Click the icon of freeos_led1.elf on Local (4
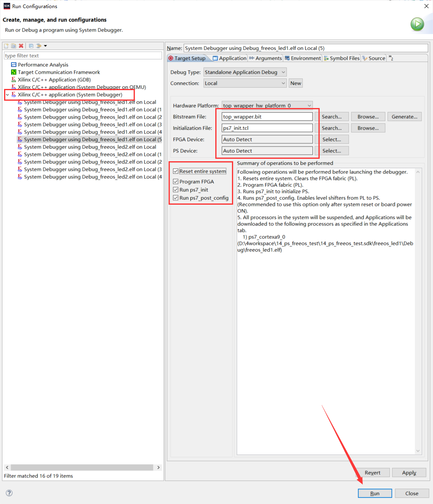The image size is (433, 504). coord(20,132)
